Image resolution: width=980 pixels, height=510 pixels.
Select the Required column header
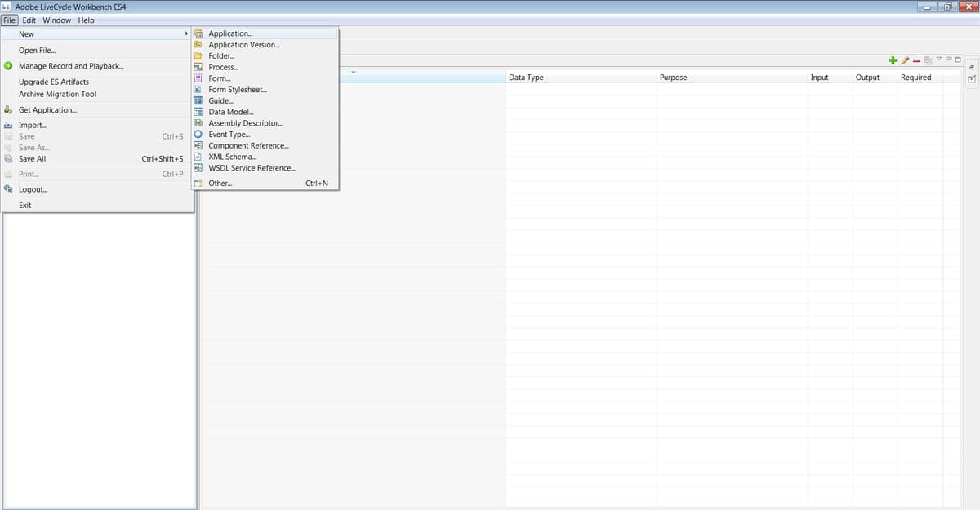pos(915,77)
